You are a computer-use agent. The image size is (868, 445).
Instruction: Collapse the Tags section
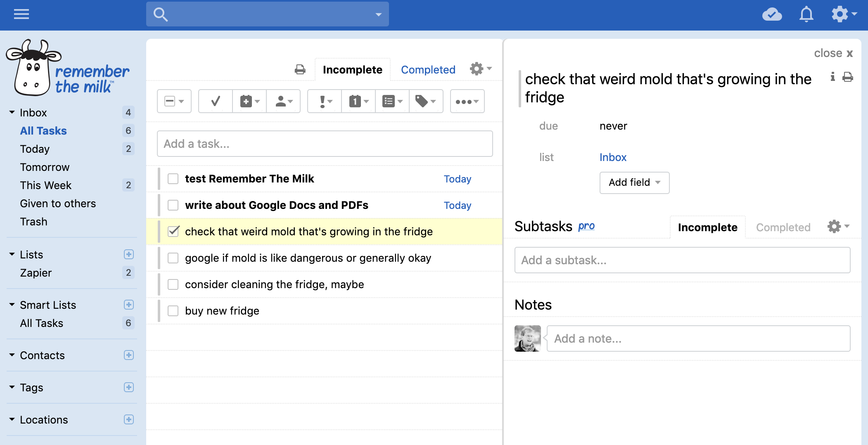tap(12, 387)
